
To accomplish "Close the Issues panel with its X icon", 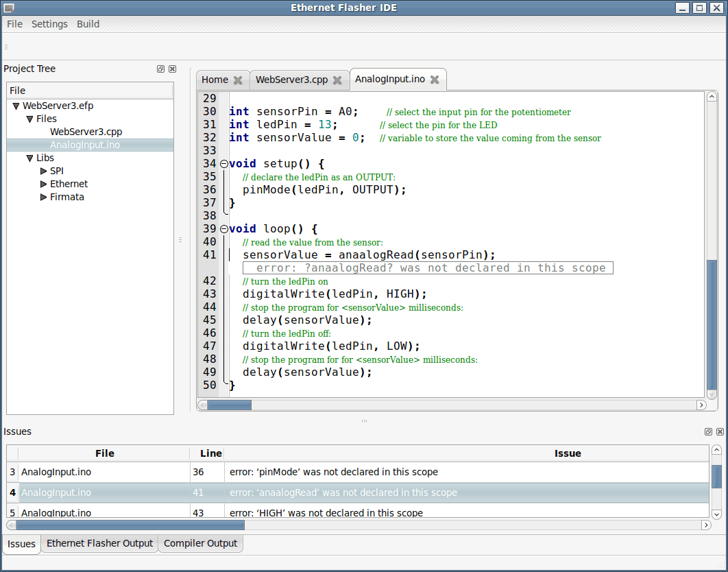I will click(719, 431).
